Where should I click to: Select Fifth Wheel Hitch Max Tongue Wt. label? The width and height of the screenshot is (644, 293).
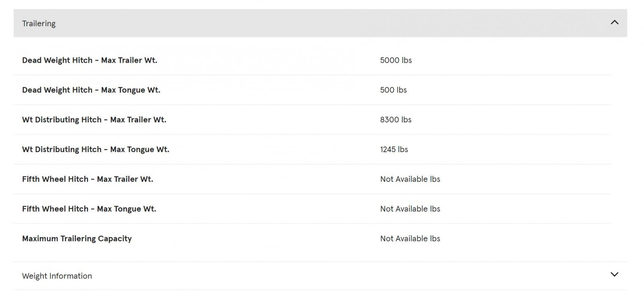89,209
